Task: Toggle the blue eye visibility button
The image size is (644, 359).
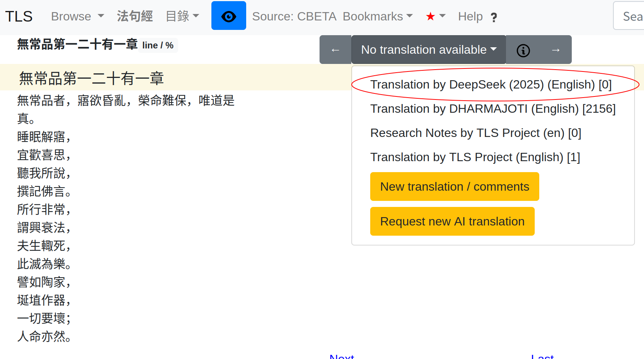Action: 228,16
